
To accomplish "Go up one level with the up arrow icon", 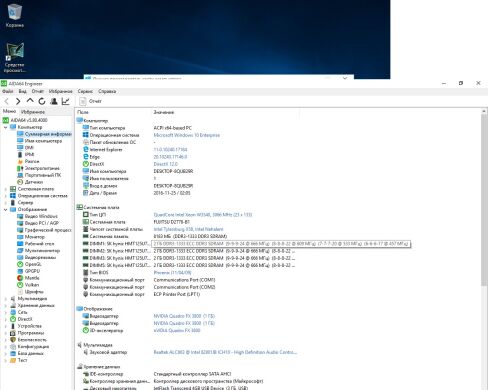I will pyautogui.click(x=30, y=101).
